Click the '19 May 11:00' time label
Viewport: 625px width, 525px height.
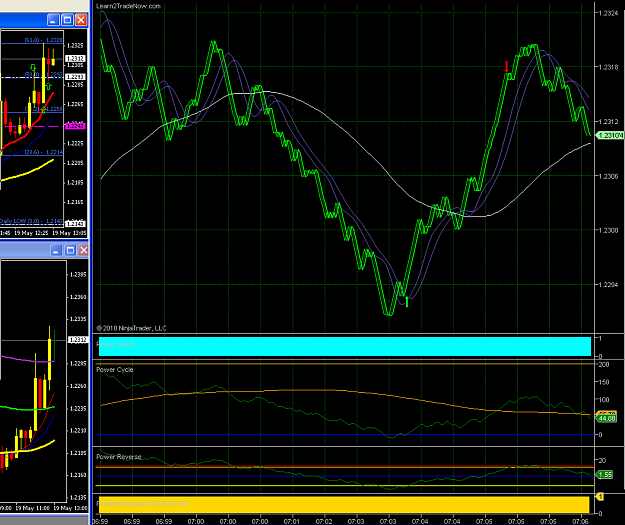click(x=32, y=508)
